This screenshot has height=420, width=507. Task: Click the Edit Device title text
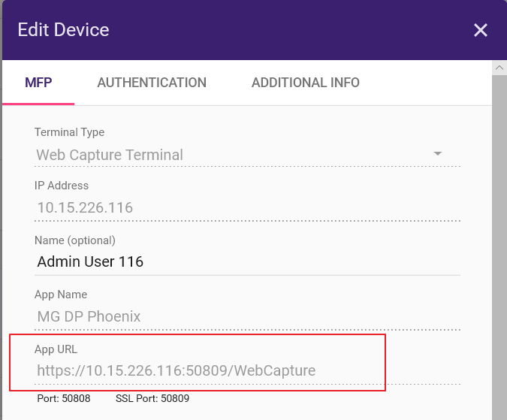point(63,30)
